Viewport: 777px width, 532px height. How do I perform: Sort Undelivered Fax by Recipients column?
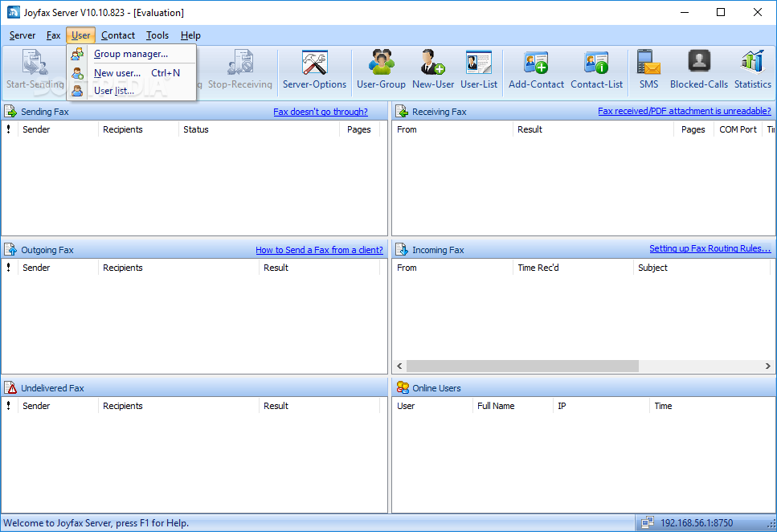178,406
